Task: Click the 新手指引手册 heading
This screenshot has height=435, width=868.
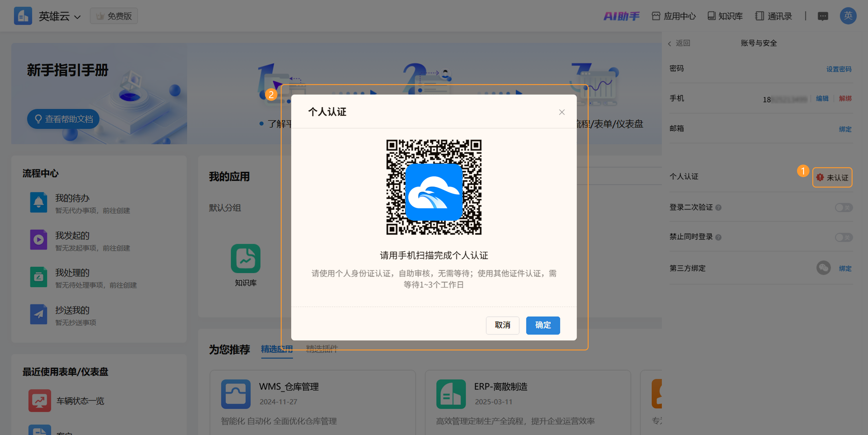Action: point(68,70)
